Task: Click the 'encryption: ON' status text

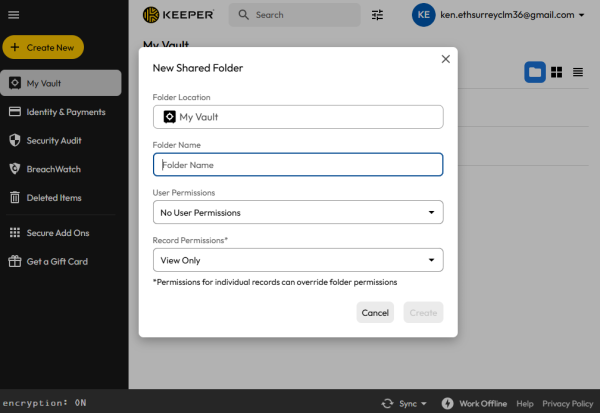Action: [x=44, y=403]
